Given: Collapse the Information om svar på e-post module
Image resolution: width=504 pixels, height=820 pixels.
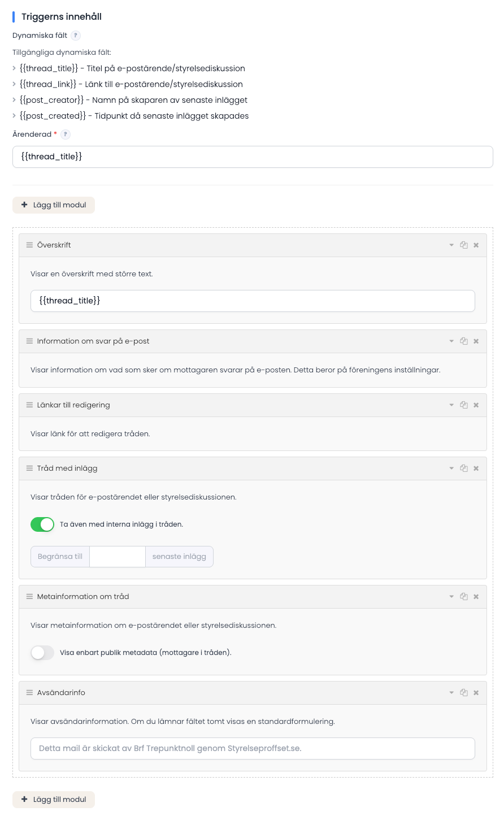Looking at the screenshot, I should (x=451, y=341).
